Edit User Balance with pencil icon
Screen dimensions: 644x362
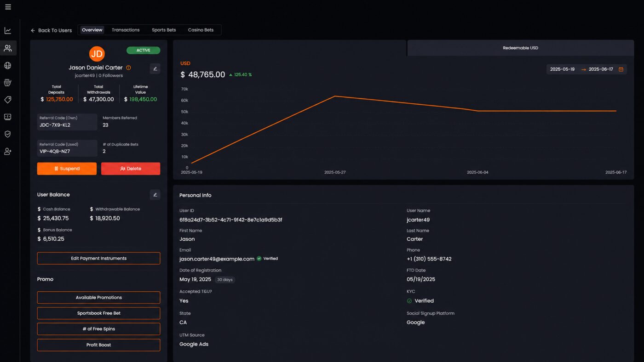(155, 195)
